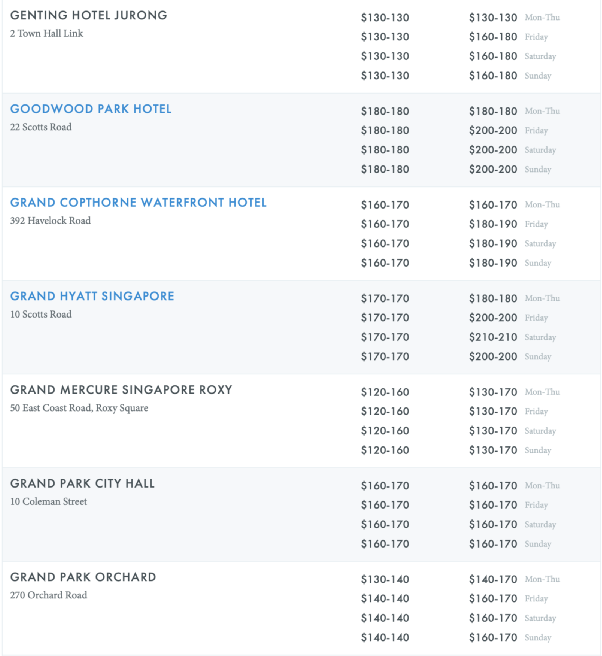Click the Genting Hotel Jurong heading
Screen dimensions: 602x656
[89, 16]
